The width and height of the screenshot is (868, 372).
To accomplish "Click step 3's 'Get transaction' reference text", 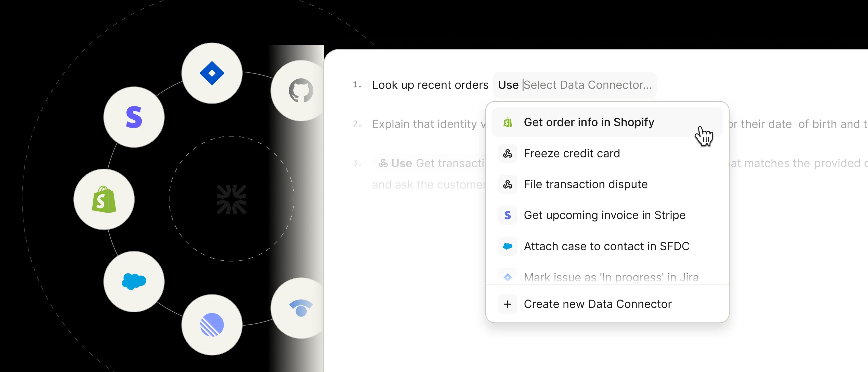I will tap(448, 163).
